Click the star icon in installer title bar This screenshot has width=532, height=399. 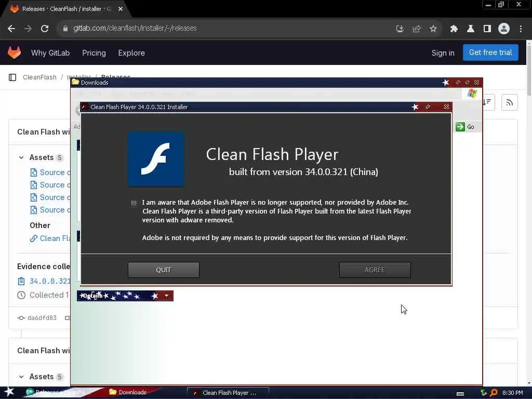click(x=415, y=107)
